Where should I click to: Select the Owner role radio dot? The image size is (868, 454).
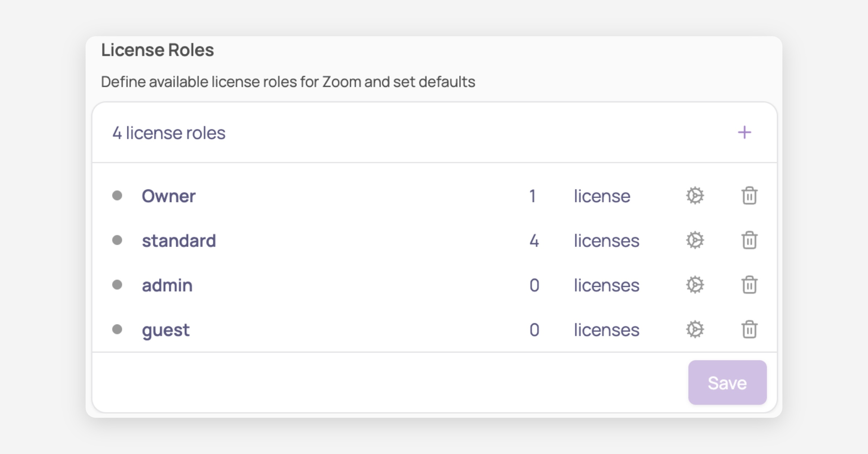pos(117,196)
